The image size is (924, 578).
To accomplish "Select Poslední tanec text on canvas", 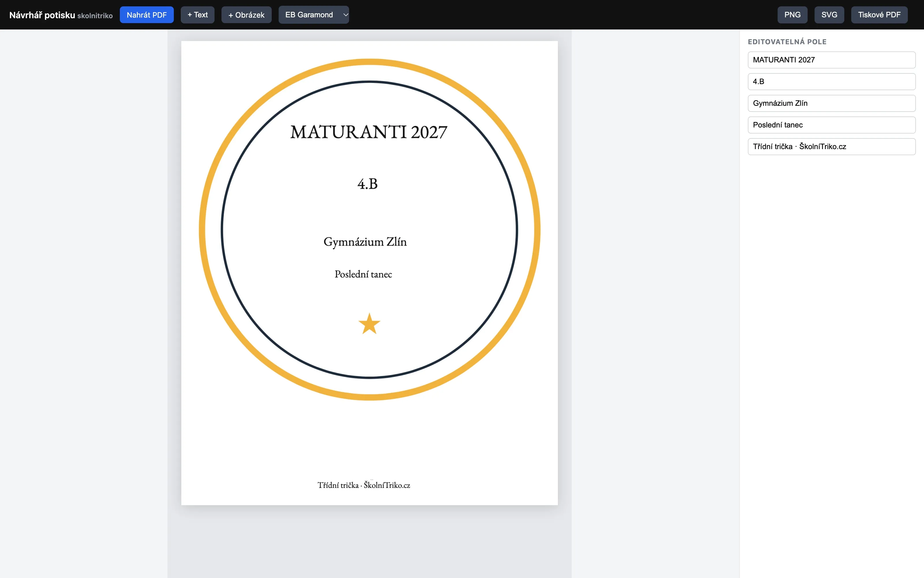I will pyautogui.click(x=363, y=274).
